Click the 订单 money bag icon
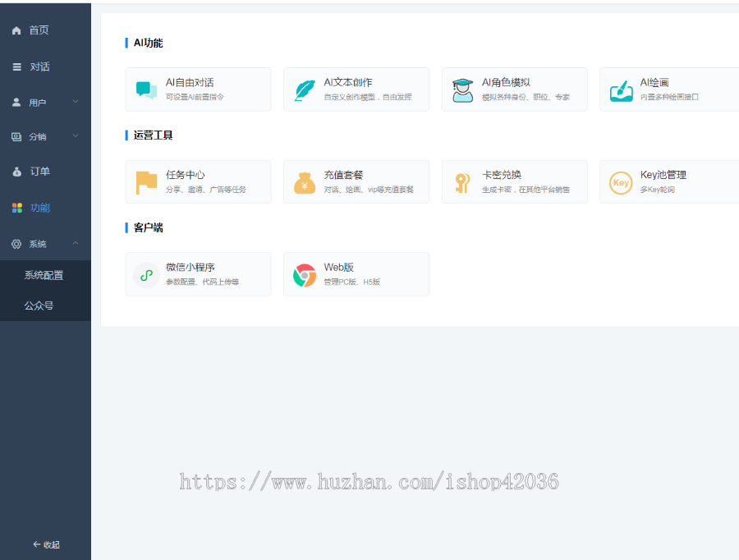 coord(17,172)
